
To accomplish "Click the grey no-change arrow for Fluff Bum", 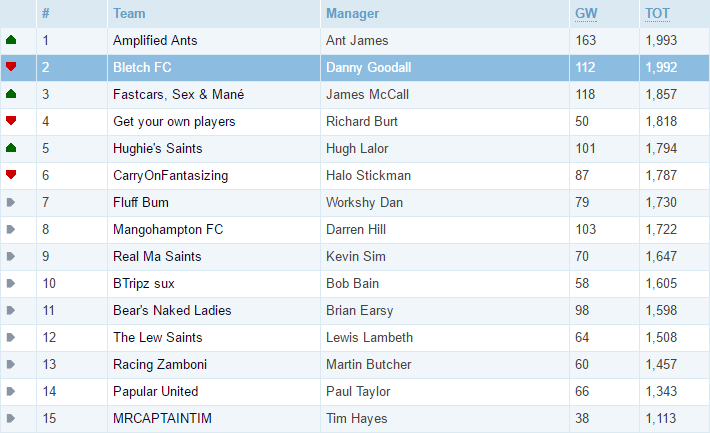I will tap(11, 202).
